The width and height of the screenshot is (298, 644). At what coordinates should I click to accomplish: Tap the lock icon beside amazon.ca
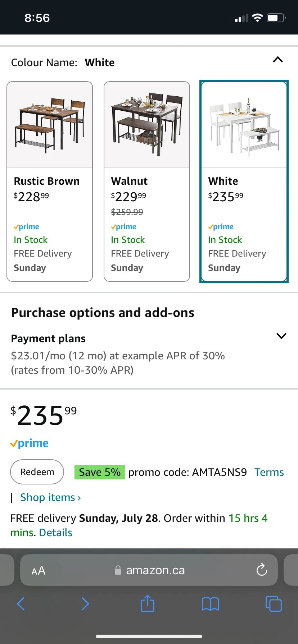coord(118,570)
